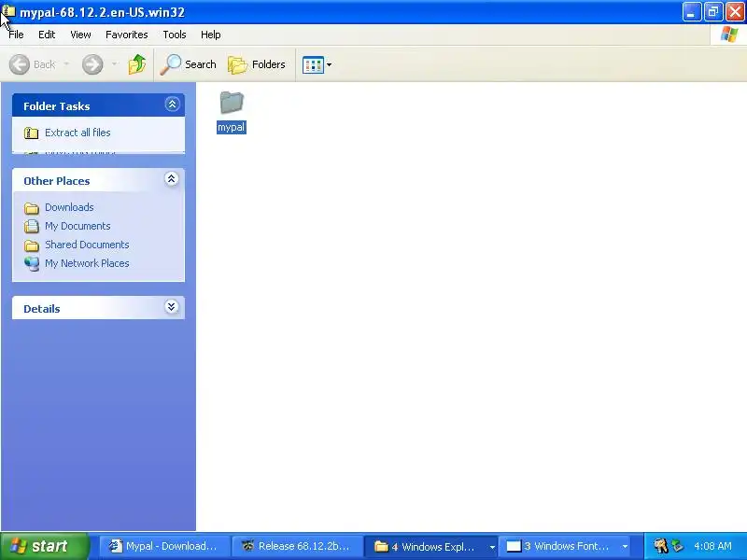The width and height of the screenshot is (747, 560).
Task: Toggle the Folders pane
Action: point(257,64)
